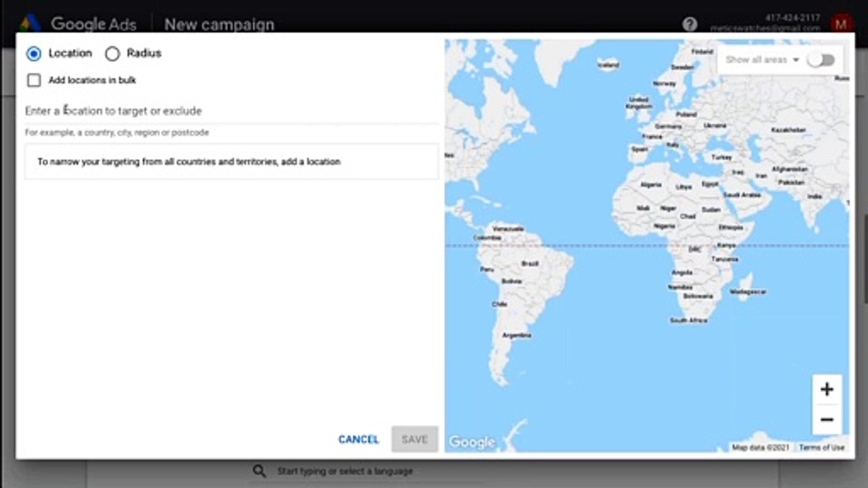Open the help question mark icon
The height and width of the screenshot is (488, 868).
pyautogui.click(x=690, y=24)
